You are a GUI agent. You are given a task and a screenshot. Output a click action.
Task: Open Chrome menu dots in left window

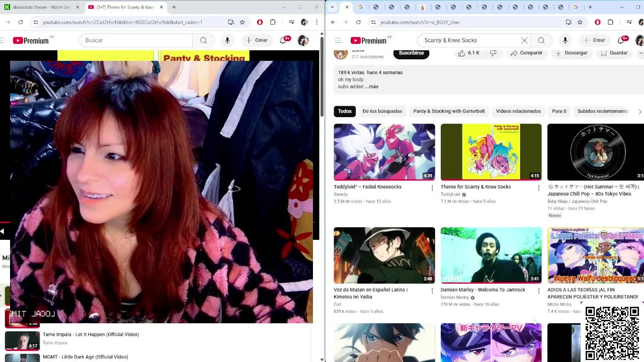click(x=316, y=22)
